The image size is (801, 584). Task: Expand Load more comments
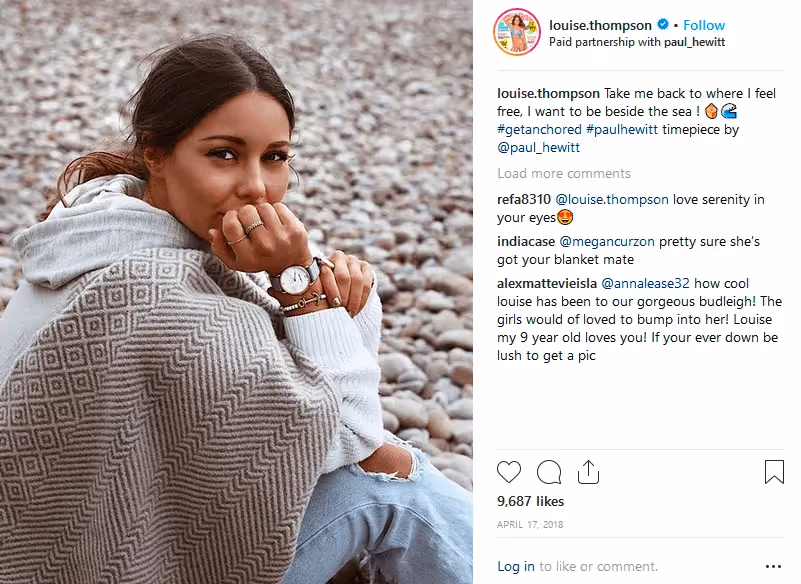(x=563, y=174)
